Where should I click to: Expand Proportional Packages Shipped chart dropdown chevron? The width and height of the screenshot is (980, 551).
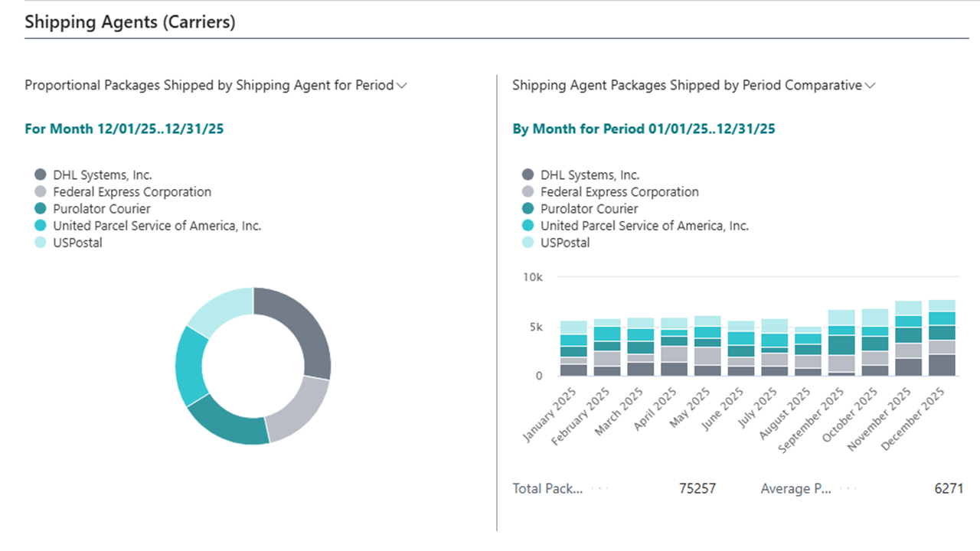401,86
